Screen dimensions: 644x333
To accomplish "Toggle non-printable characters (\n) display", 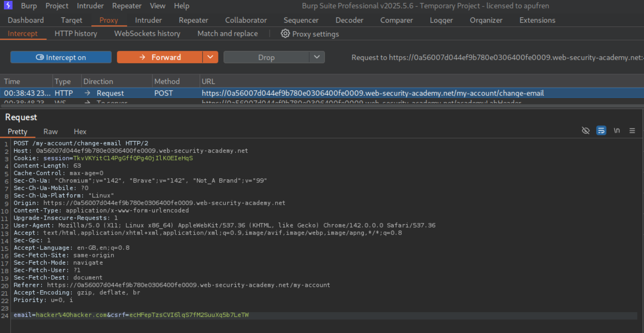I will (x=617, y=131).
